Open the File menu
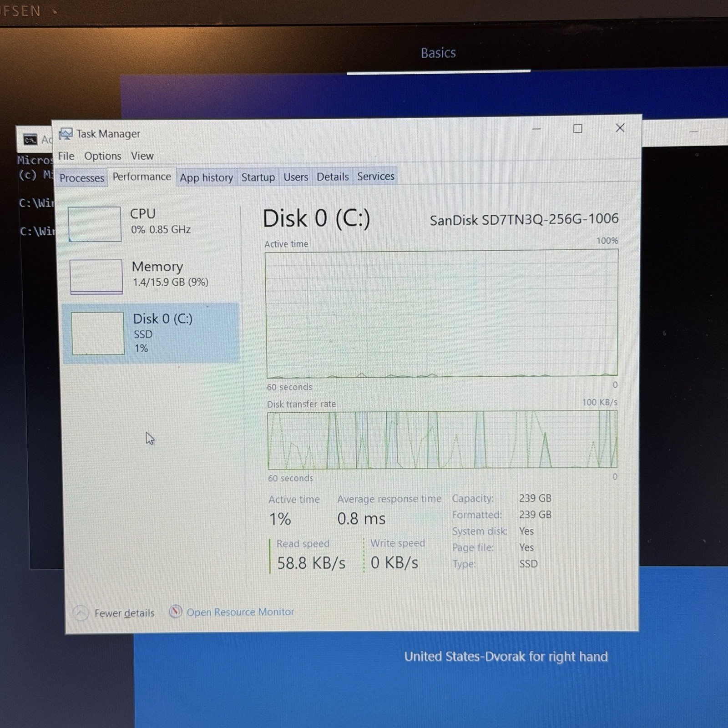Viewport: 728px width, 728px height. [66, 156]
